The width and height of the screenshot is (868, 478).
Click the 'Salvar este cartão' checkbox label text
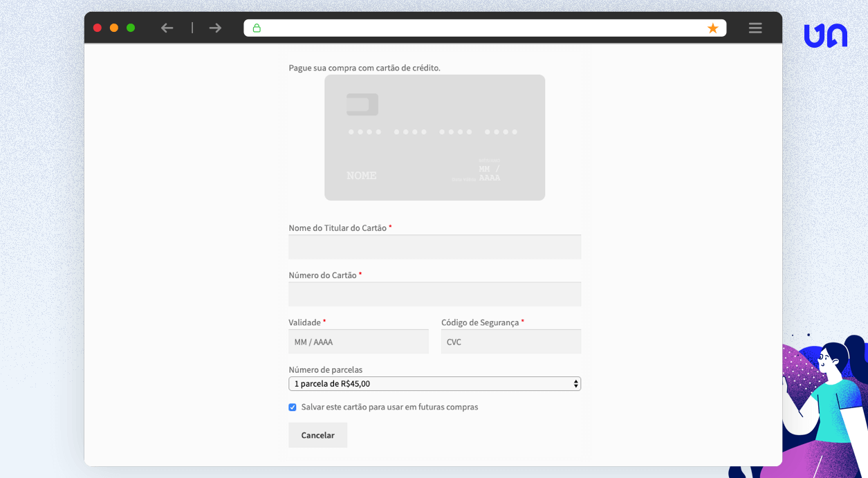pos(389,407)
